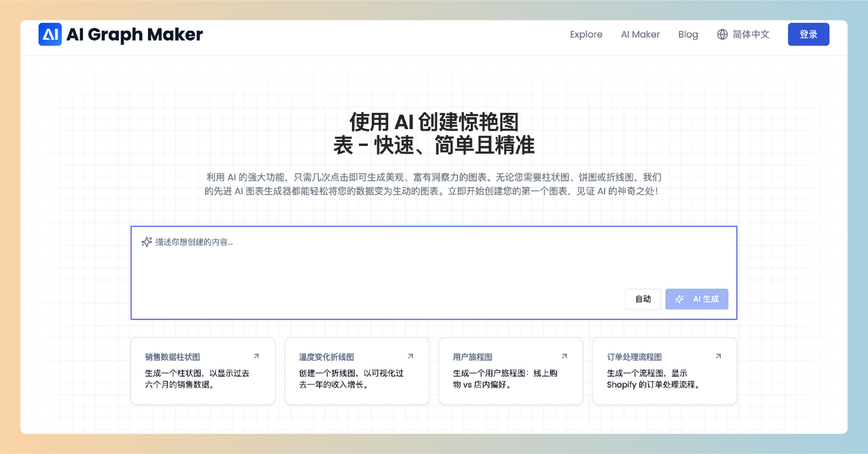868x454 pixels.
Task: Click the arrow icon on 订单处理流程图 card
Action: click(x=718, y=356)
